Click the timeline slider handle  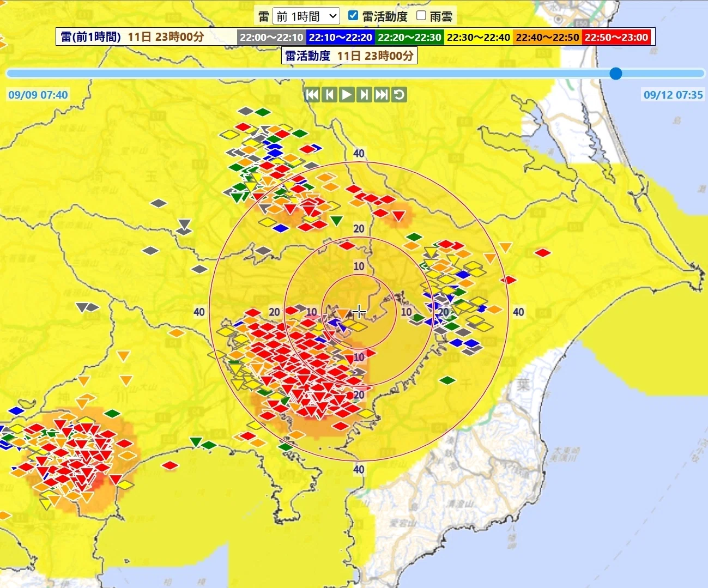pyautogui.click(x=616, y=73)
